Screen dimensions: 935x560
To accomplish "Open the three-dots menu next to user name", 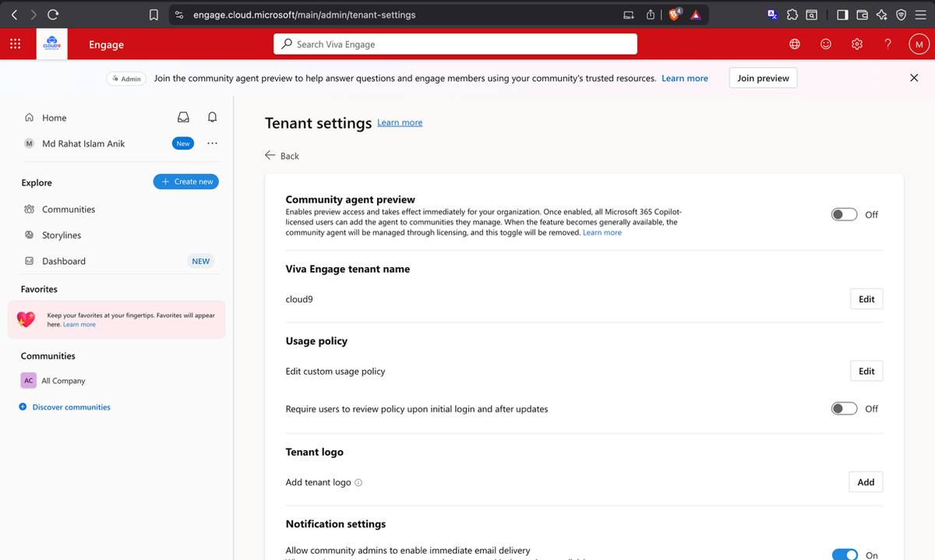I will pyautogui.click(x=212, y=143).
